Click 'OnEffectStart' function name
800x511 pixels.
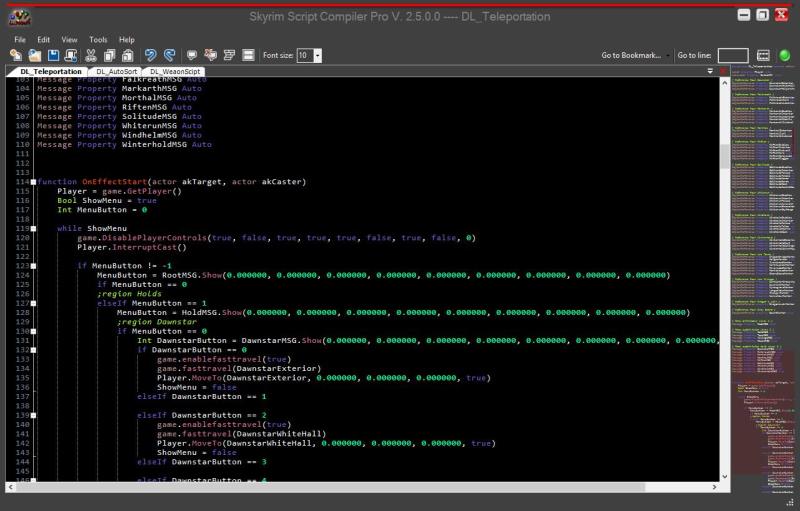tap(114, 182)
